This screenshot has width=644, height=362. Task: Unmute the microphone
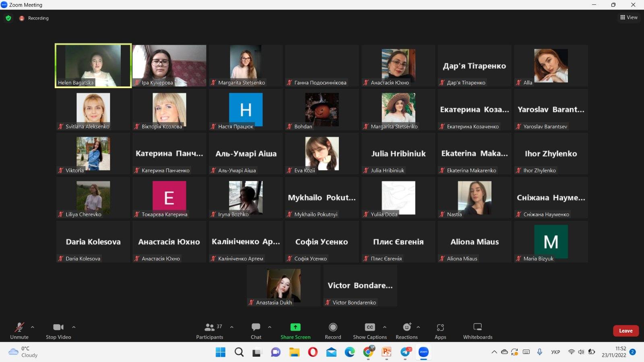19,331
